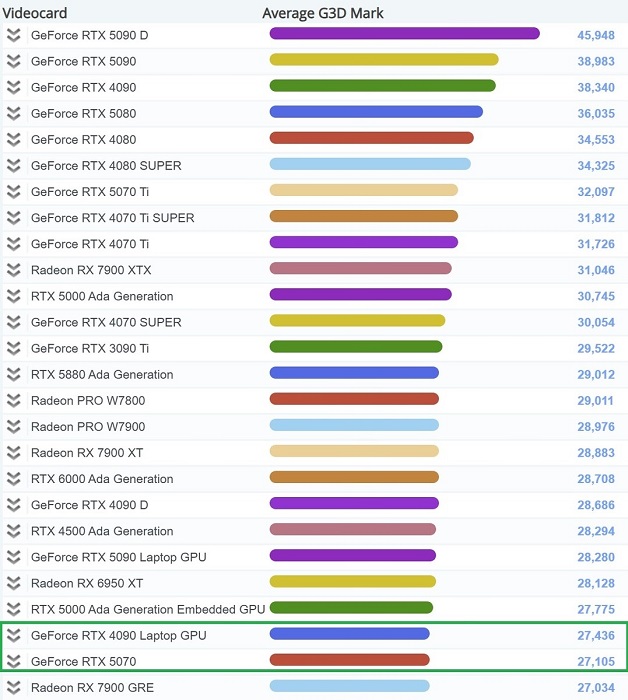The height and width of the screenshot is (700, 628).
Task: Open GeForce RTX 4070 Ti link
Action: (x=90, y=244)
